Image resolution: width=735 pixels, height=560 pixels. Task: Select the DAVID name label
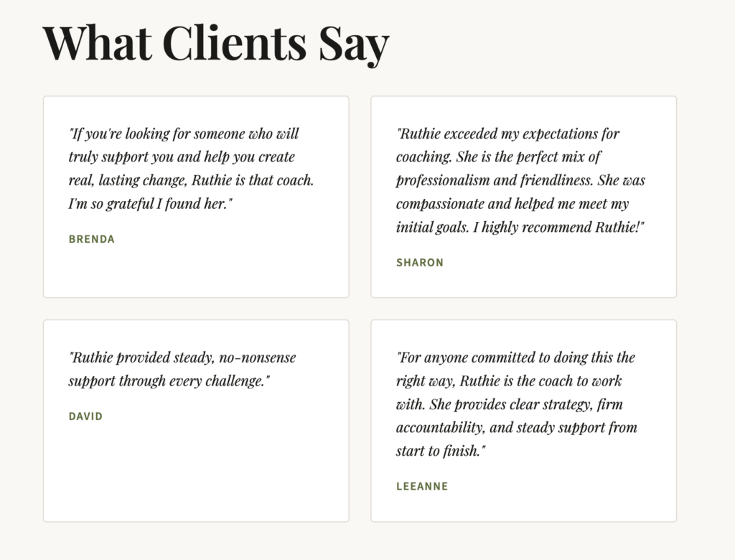click(x=85, y=416)
